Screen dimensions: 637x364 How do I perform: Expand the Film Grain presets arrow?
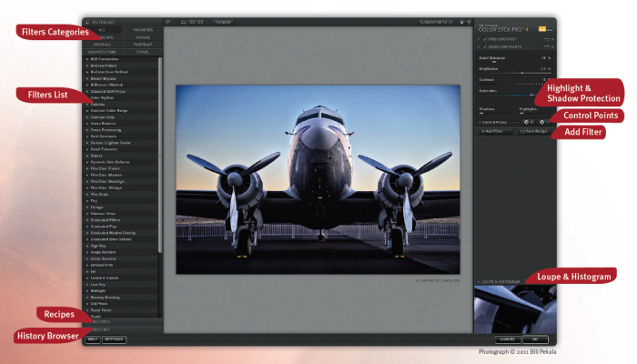pos(87,194)
